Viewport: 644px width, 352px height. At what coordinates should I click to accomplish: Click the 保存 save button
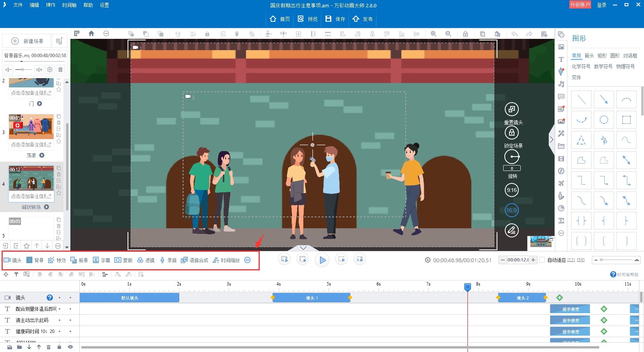(x=335, y=19)
